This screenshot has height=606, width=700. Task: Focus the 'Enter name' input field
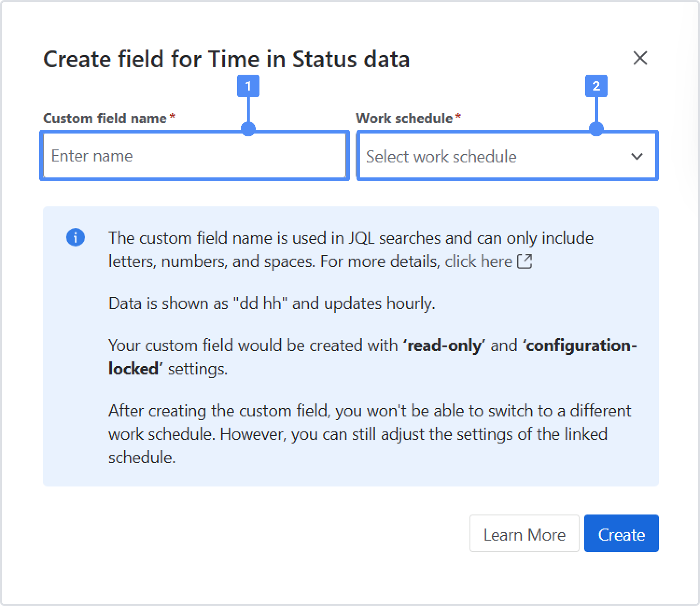coord(194,156)
